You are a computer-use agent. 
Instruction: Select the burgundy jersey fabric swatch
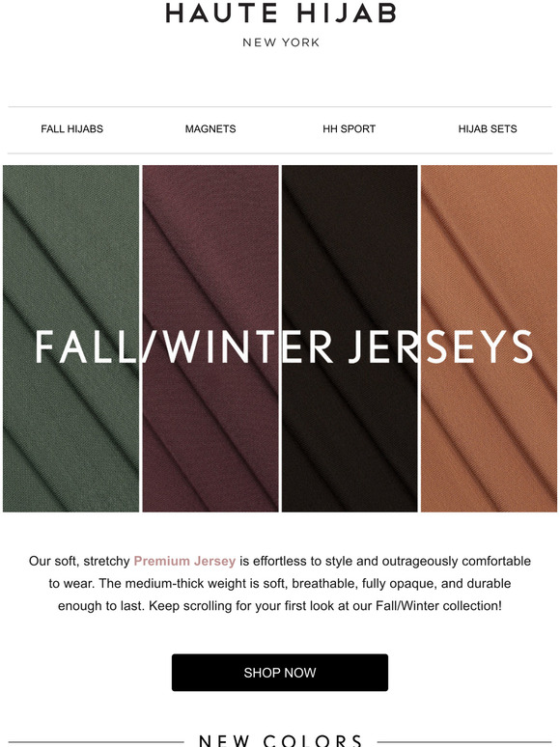[210, 338]
